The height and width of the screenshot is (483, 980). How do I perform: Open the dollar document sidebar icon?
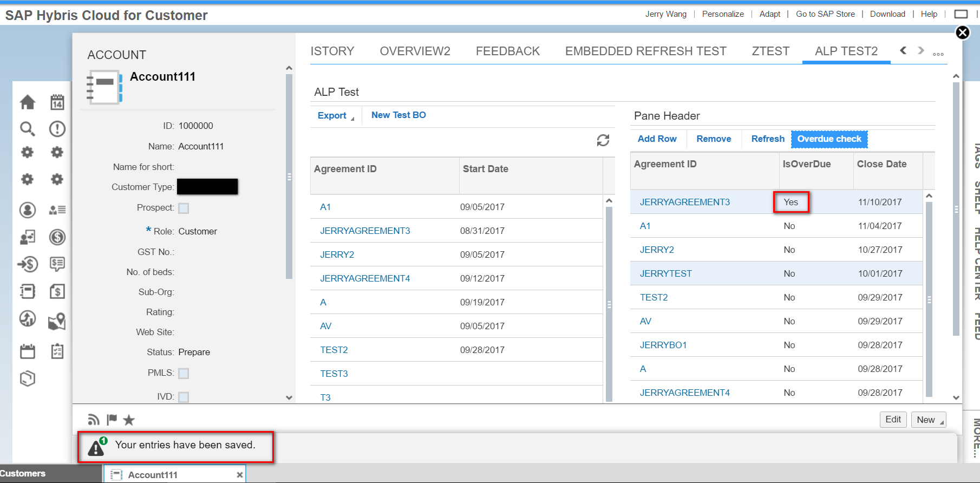click(57, 291)
